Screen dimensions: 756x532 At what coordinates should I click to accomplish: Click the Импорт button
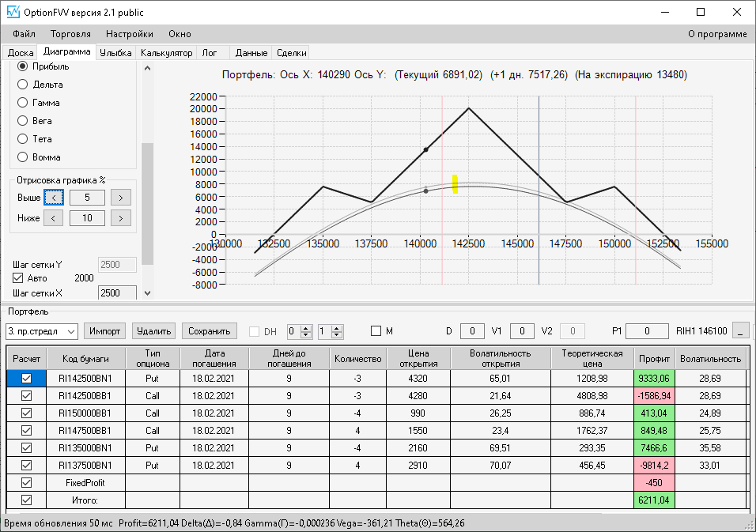click(x=104, y=331)
